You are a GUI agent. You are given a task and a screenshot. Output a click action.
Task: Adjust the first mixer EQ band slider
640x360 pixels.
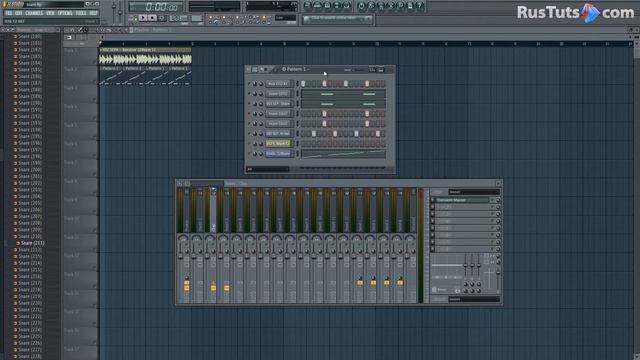point(465,266)
